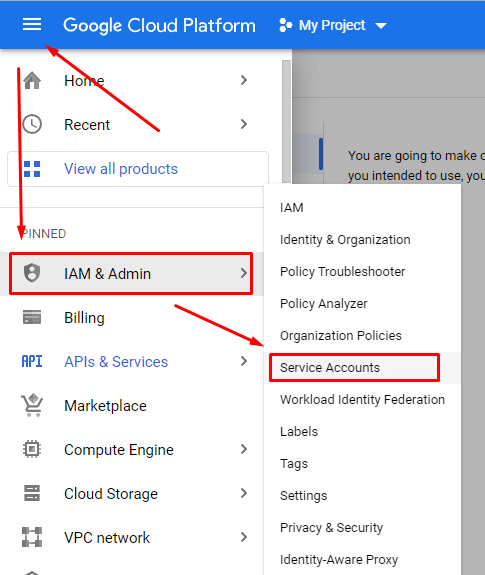Expand the Recent submenu chevron
485x575 pixels.
click(244, 124)
